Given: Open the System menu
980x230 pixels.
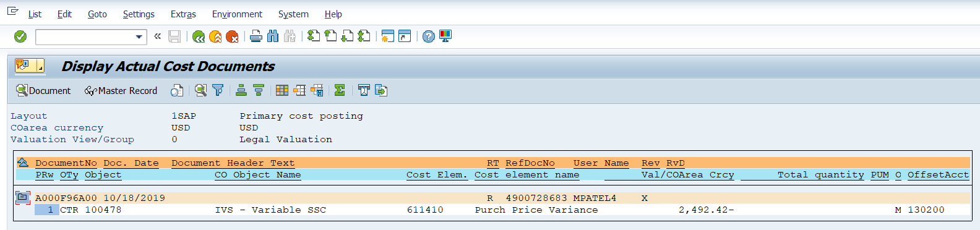Looking at the screenshot, I should pos(293,14).
